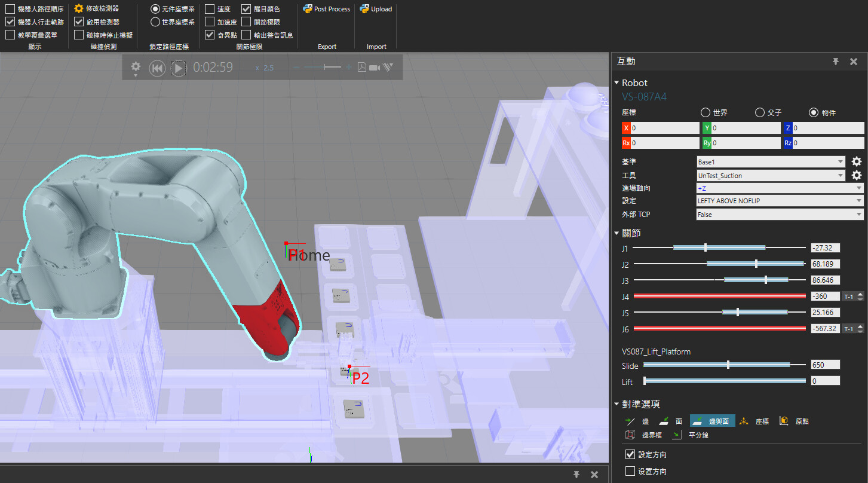This screenshot has height=483, width=868.
Task: Collapse the 關節 section
Action: (617, 233)
